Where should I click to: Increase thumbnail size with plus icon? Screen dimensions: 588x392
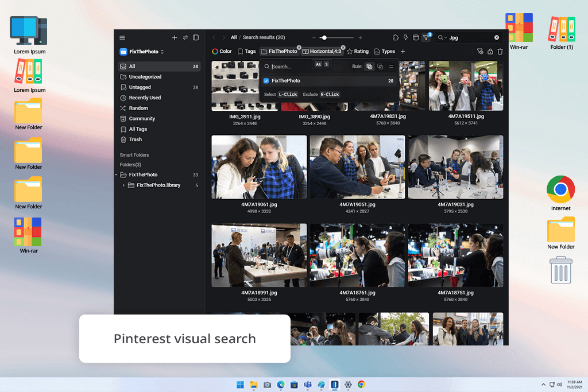pos(360,37)
